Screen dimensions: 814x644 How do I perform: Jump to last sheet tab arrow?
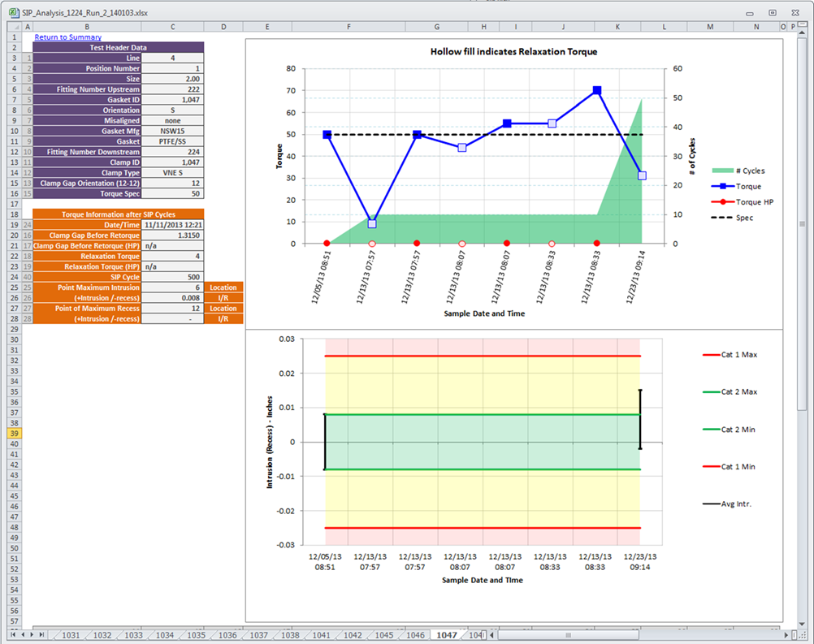[x=41, y=634]
